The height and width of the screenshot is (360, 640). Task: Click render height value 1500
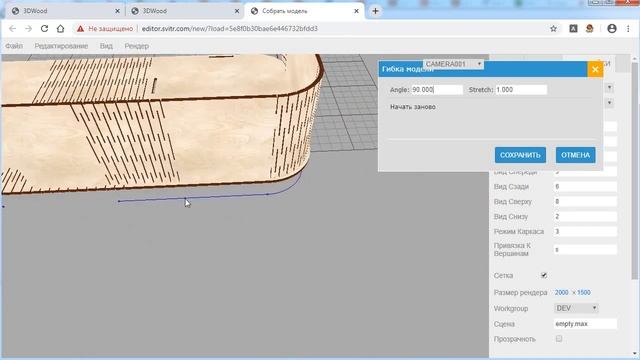pyautogui.click(x=584, y=293)
